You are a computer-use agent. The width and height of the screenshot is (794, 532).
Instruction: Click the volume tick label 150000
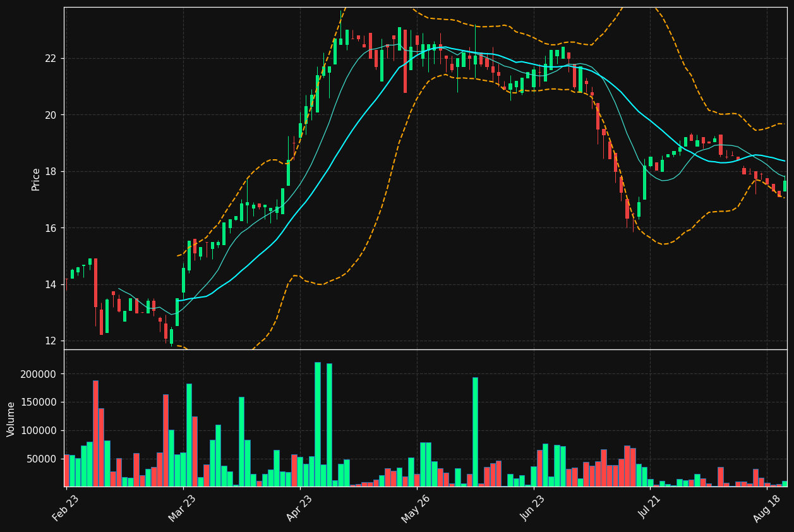(39, 402)
